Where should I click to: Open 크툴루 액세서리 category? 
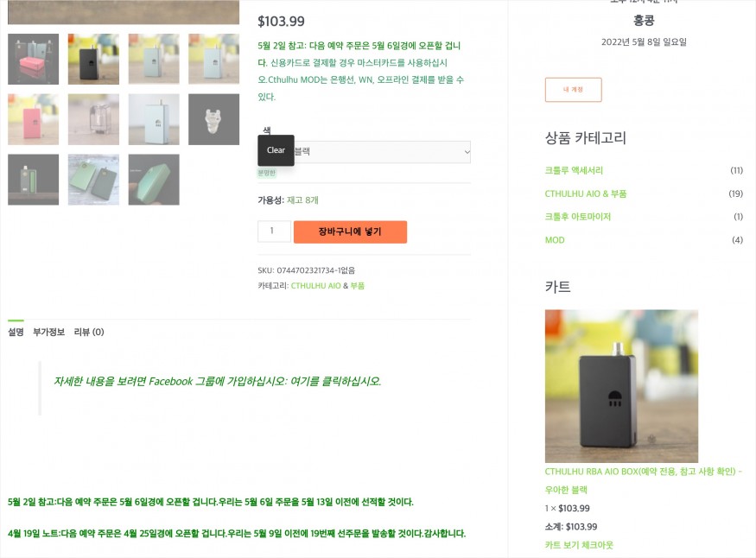pos(574,170)
